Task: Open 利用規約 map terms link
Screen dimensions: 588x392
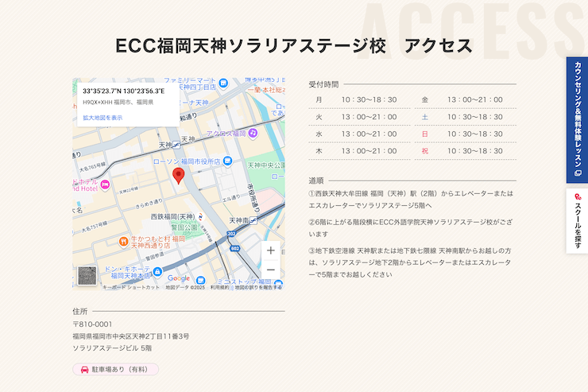Action: [220, 287]
